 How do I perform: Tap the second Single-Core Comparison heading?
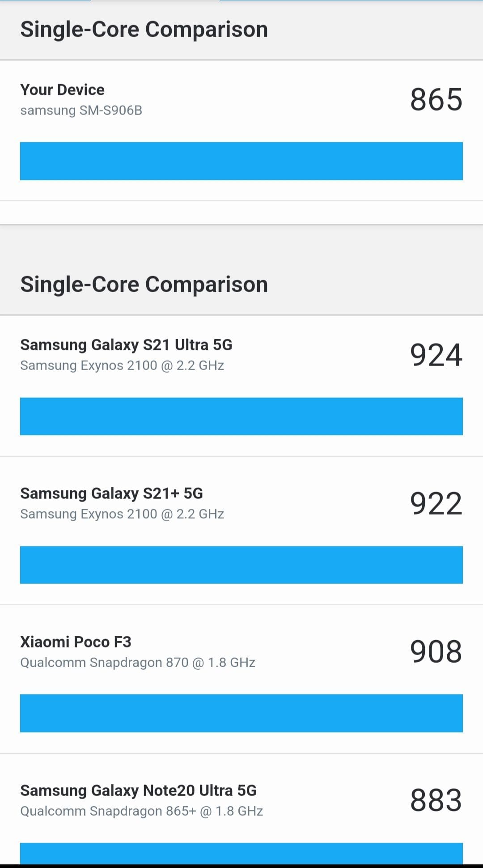click(x=144, y=285)
